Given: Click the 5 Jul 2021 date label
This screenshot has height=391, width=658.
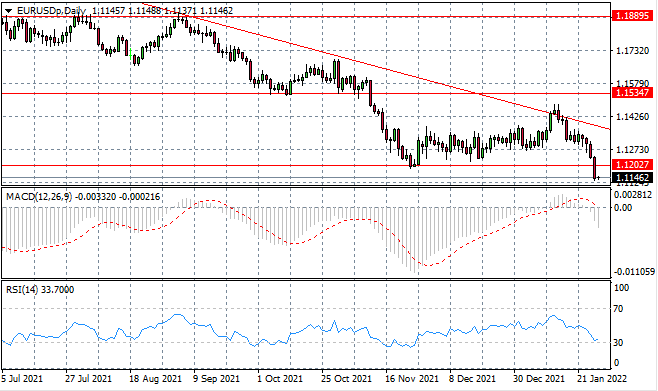Looking at the screenshot, I should 22,379.
